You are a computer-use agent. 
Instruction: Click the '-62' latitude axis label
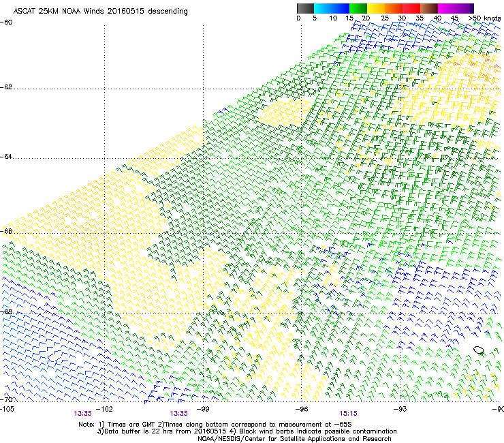click(6, 87)
